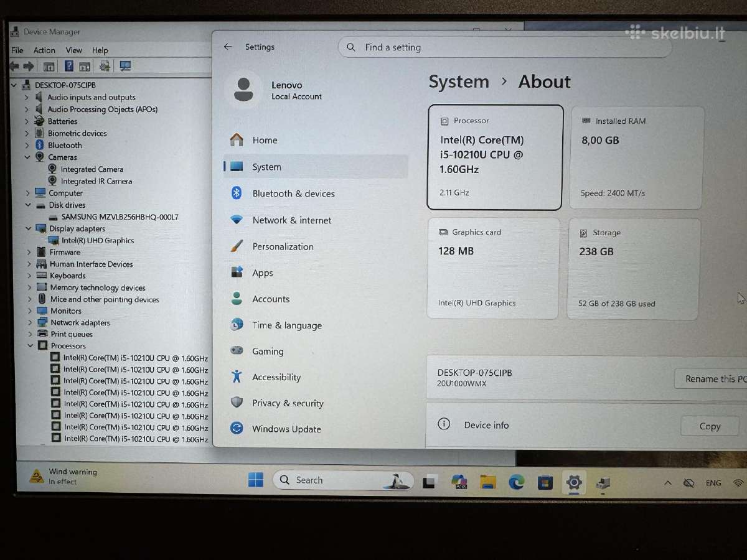Open the Help menu in Device Manager

tap(100, 50)
